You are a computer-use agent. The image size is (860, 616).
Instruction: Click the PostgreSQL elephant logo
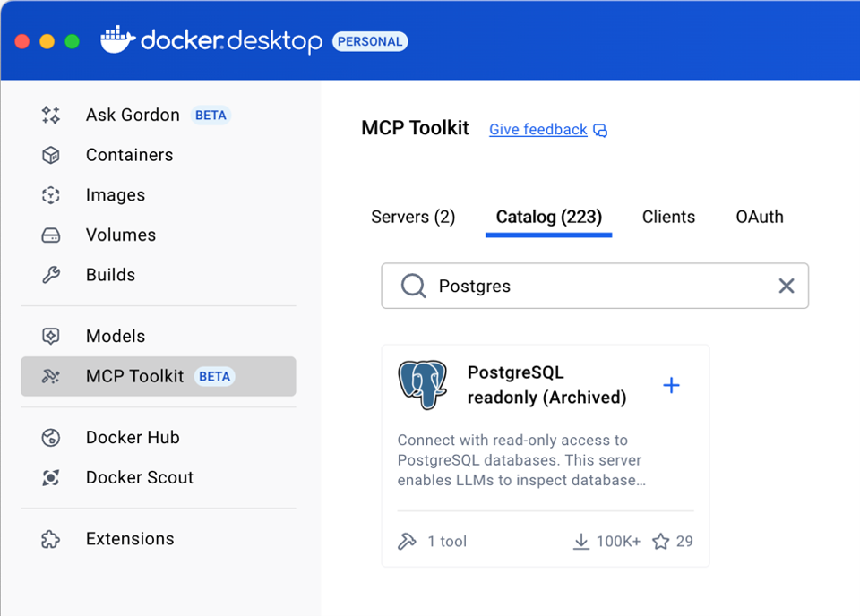tap(422, 385)
